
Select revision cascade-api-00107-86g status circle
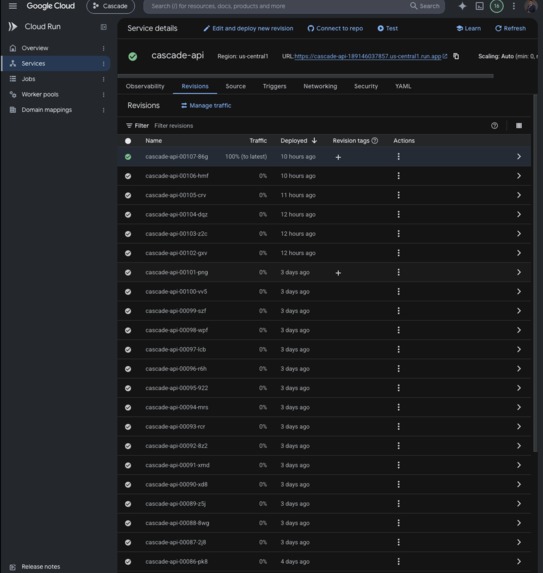[x=128, y=157]
